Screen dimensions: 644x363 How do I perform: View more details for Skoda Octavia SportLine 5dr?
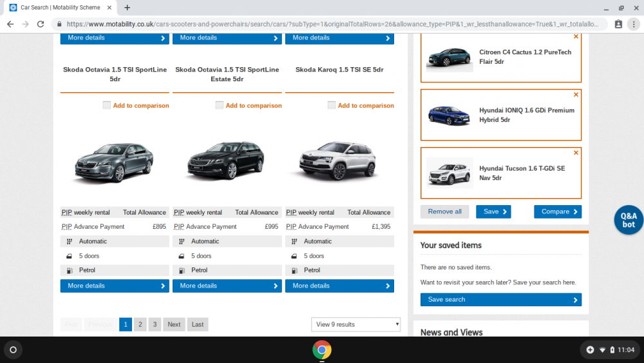pos(115,286)
